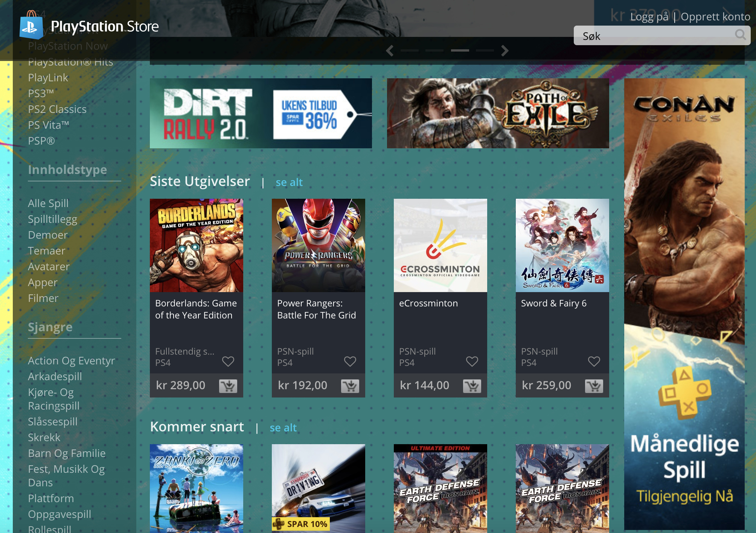756x533 pixels.
Task: Click the Logg på link
Action: click(x=649, y=17)
